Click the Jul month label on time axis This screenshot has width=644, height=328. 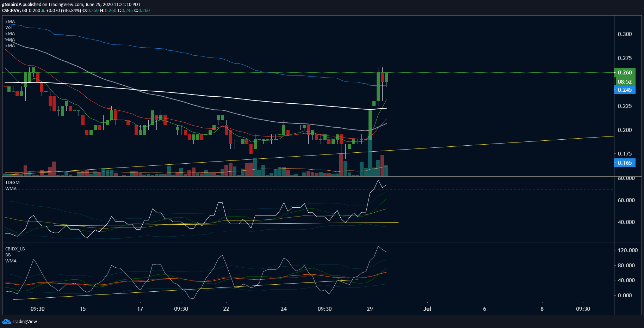[427, 309]
